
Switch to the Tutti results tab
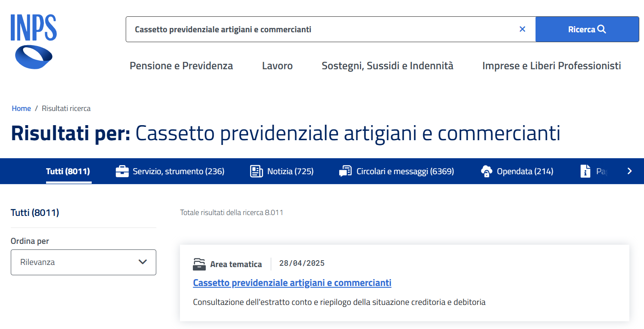68,171
